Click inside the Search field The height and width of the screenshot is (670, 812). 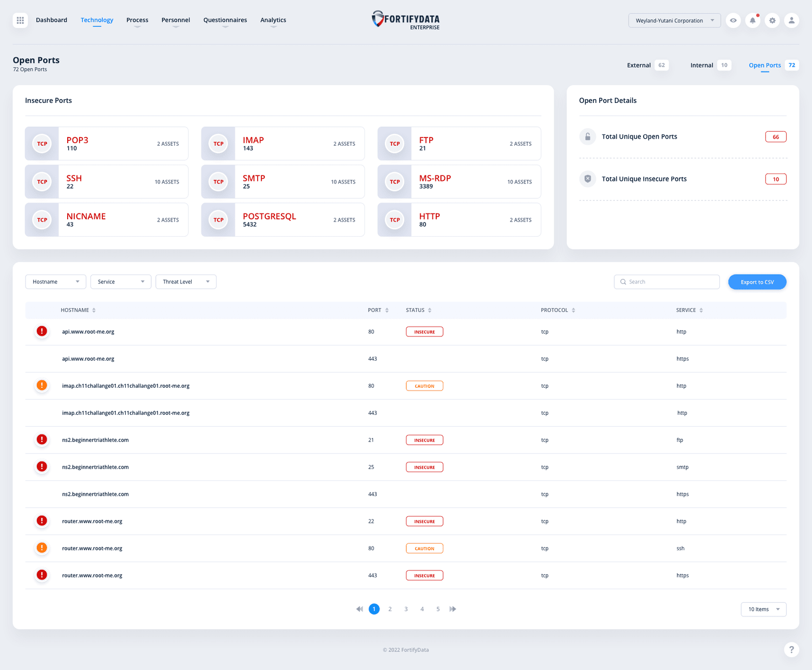tap(666, 282)
